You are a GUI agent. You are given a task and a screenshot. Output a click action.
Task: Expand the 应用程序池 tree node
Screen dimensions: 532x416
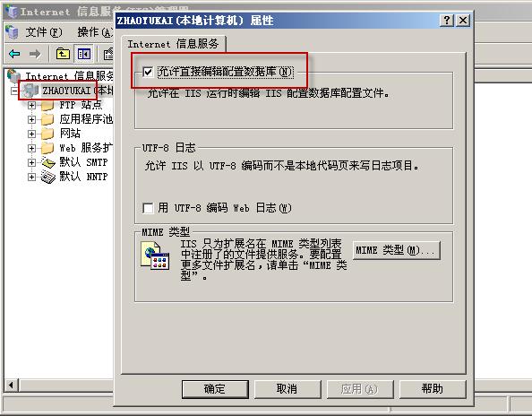[x=31, y=119]
